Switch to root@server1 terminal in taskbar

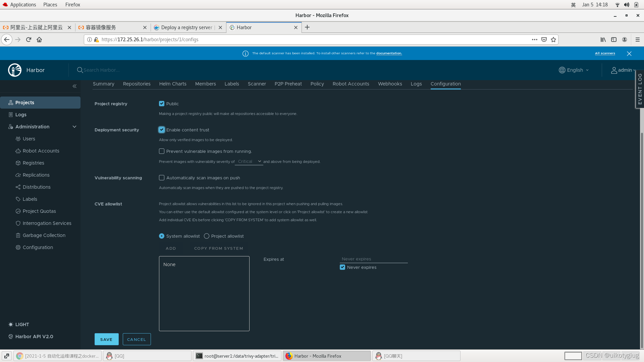tap(237, 356)
